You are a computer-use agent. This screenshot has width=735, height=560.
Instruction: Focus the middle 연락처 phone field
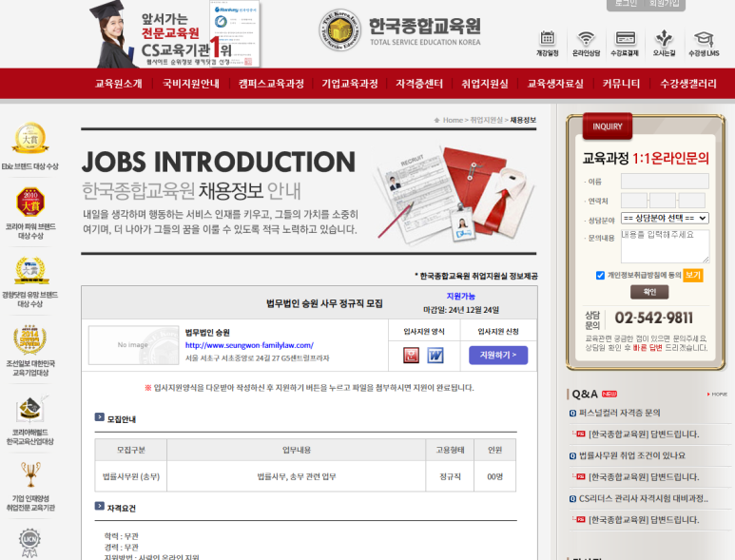tap(663, 201)
